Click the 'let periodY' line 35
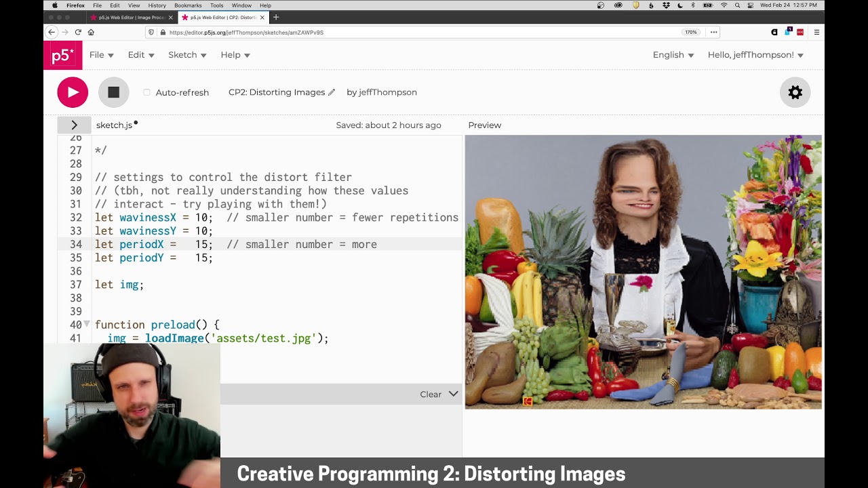The image size is (868, 488). click(x=154, y=258)
